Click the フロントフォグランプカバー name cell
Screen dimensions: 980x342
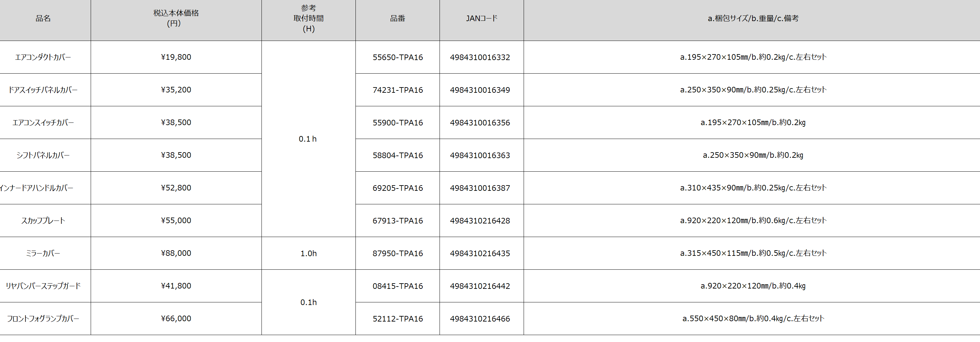[43, 319]
